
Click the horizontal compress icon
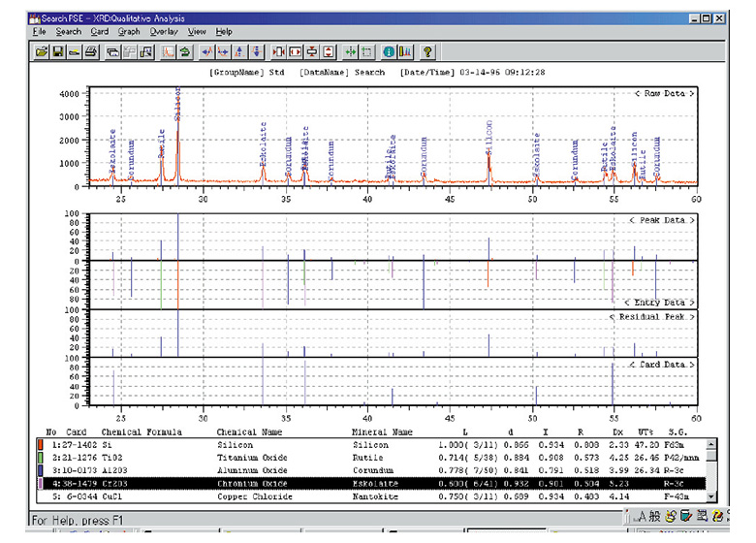(279, 51)
